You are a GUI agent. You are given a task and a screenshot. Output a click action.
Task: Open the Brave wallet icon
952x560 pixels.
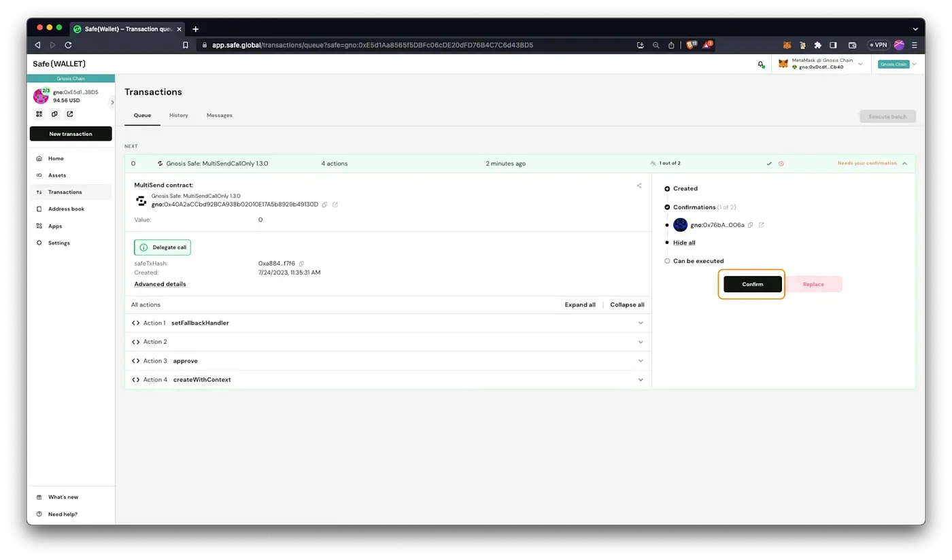point(852,45)
